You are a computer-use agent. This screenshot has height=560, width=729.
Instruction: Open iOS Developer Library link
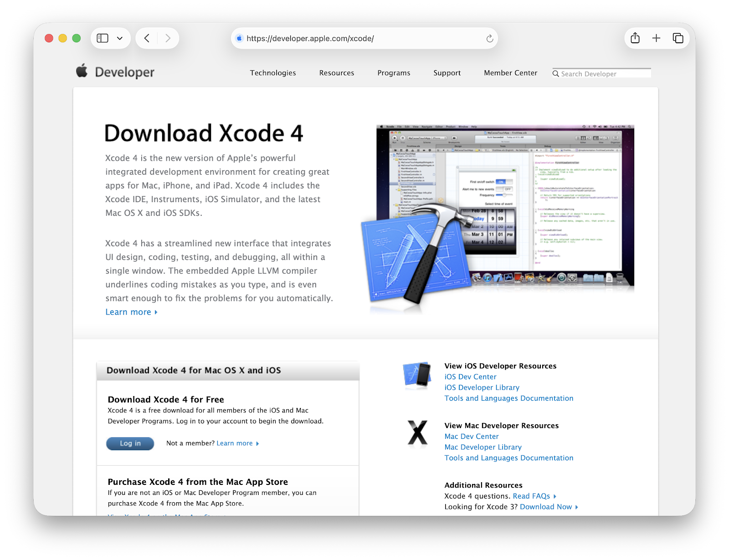pyautogui.click(x=482, y=387)
